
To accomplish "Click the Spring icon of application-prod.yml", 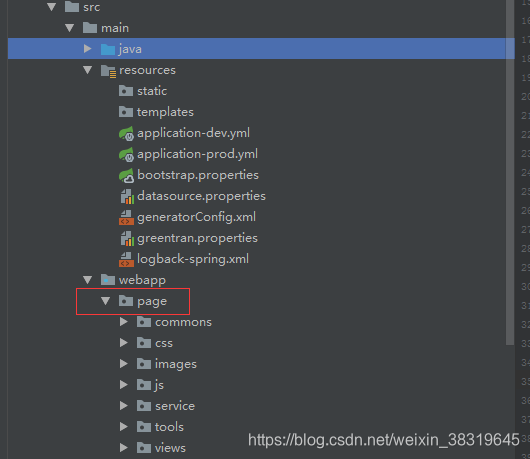I will tap(126, 154).
